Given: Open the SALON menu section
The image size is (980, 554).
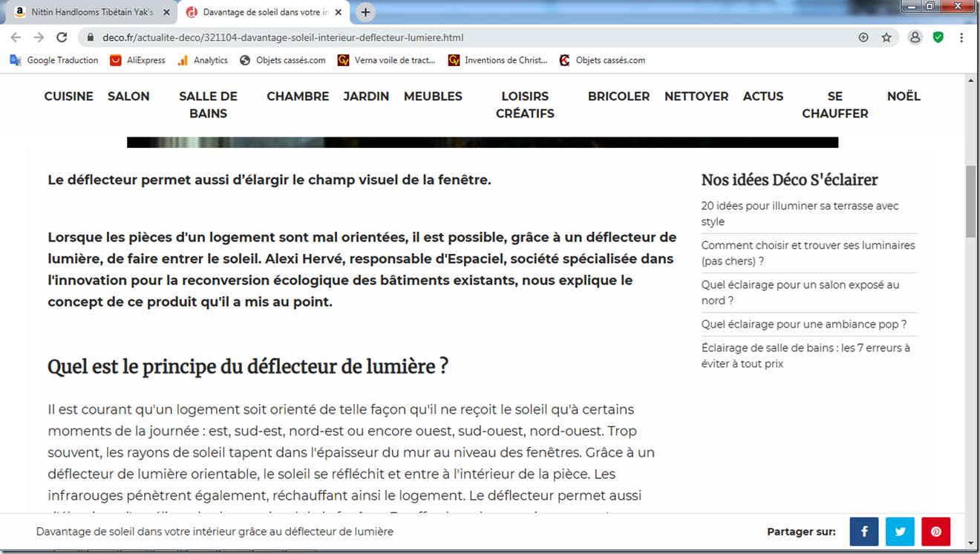Looking at the screenshot, I should 128,97.
